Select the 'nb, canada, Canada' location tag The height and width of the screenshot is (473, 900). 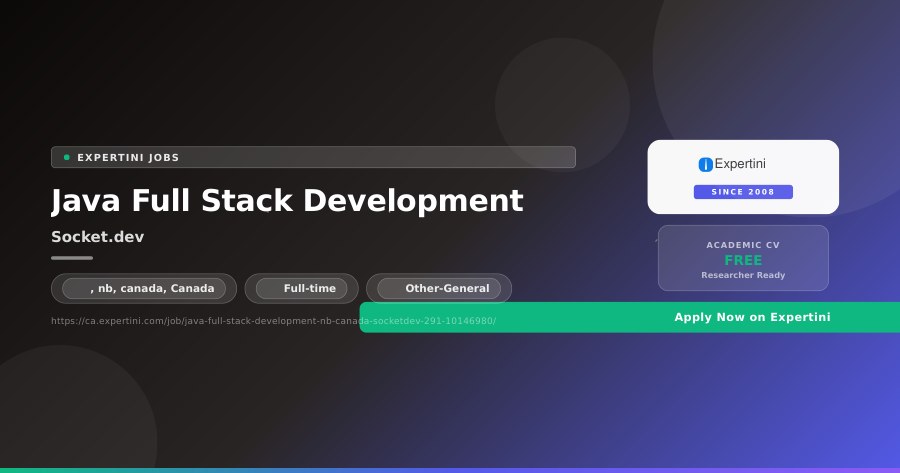point(144,288)
